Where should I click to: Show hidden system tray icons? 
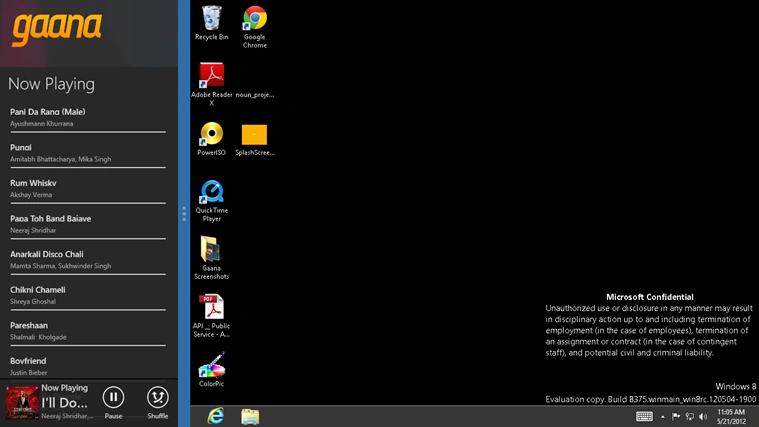click(x=663, y=416)
